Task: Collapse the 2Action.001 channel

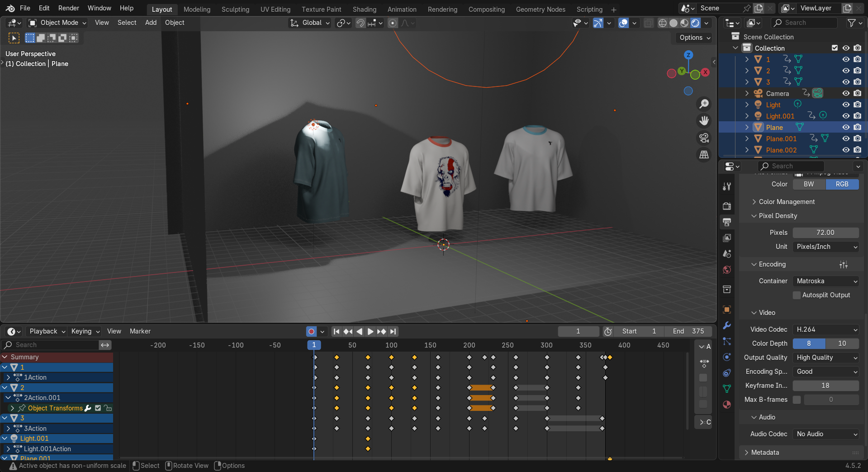Action: coord(8,398)
